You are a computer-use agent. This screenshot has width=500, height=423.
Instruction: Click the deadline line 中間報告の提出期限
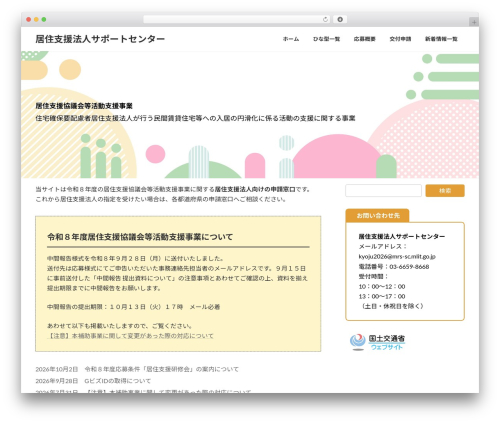pos(133,307)
